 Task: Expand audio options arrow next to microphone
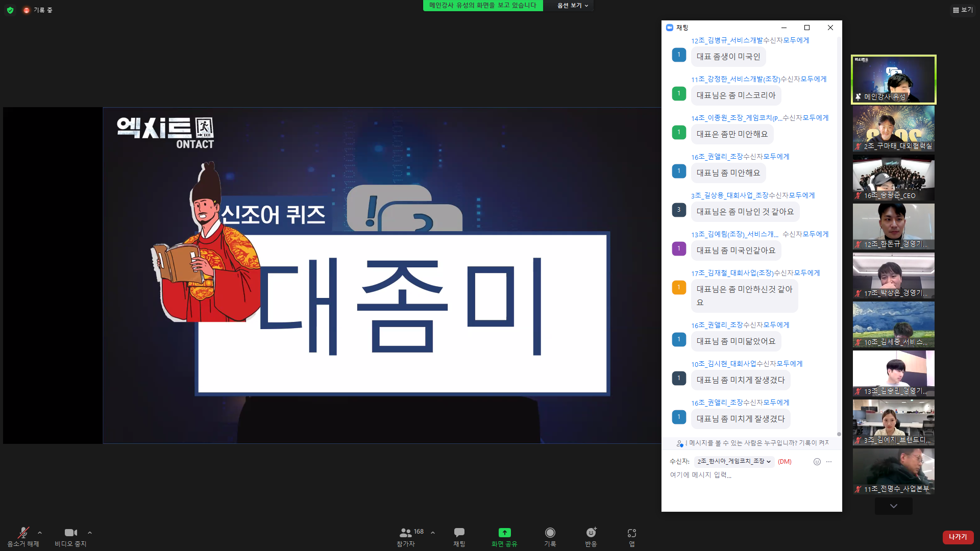point(40,533)
